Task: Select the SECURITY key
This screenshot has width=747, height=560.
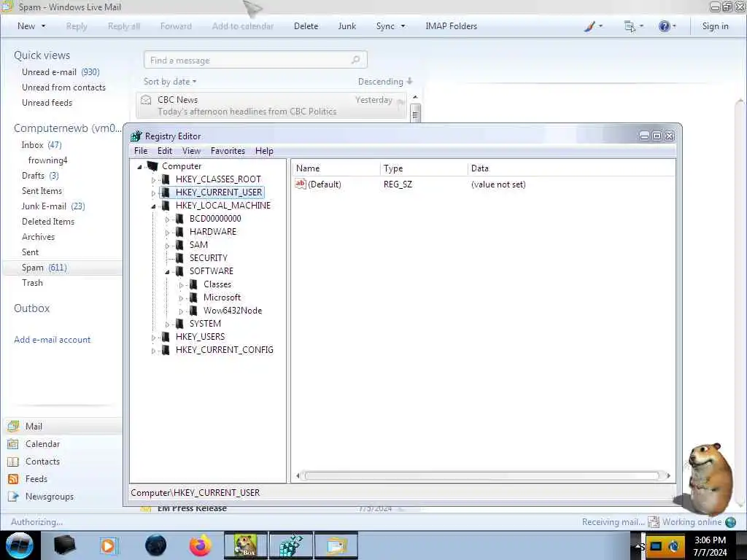Action: click(208, 258)
